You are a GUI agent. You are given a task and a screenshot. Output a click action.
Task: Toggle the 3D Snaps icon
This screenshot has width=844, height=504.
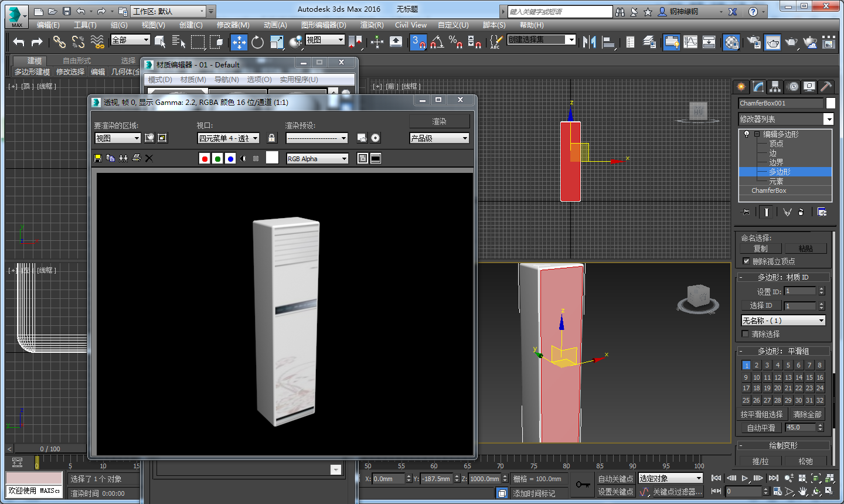[418, 42]
